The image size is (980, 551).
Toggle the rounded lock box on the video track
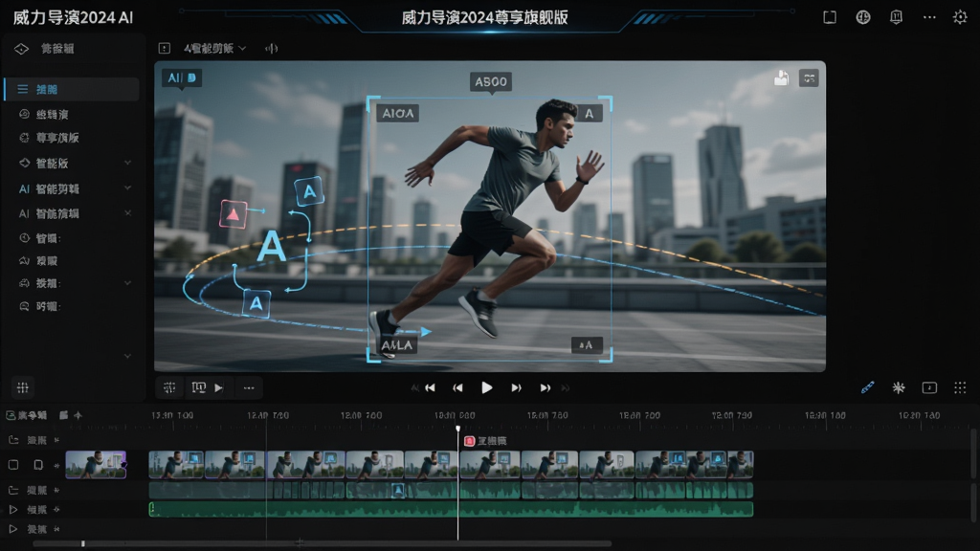click(38, 465)
